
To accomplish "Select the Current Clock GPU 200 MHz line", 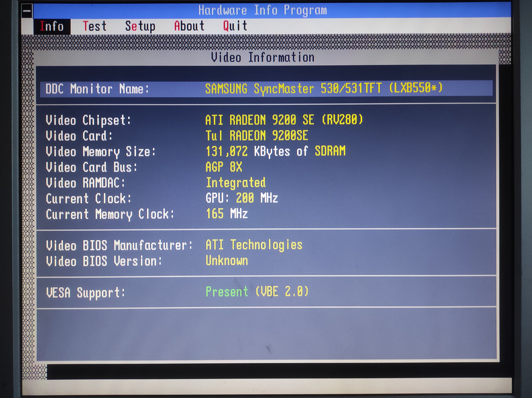I will [x=242, y=198].
